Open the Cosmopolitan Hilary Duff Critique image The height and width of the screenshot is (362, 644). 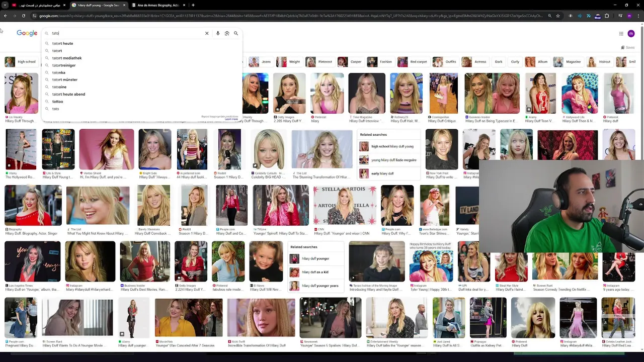443,94
